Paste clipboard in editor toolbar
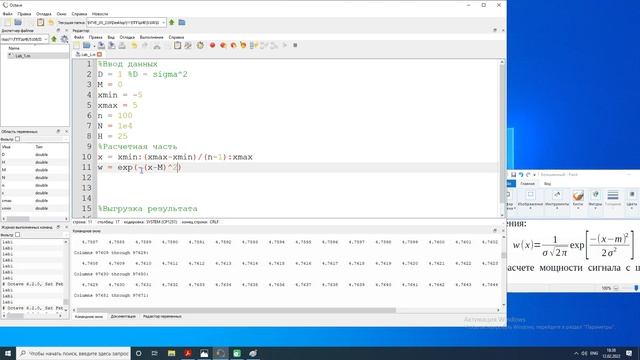640x360 pixels. click(x=177, y=45)
